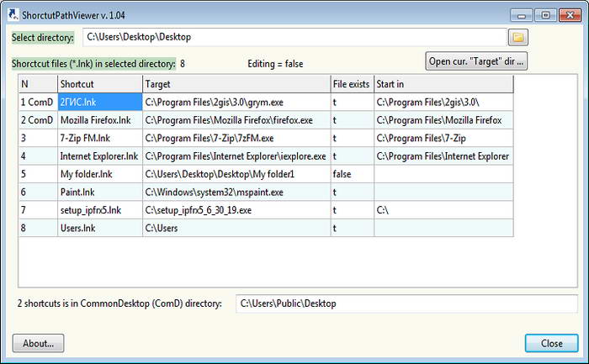Minimize the ShortcutPathViewer window

pyautogui.click(x=522, y=15)
